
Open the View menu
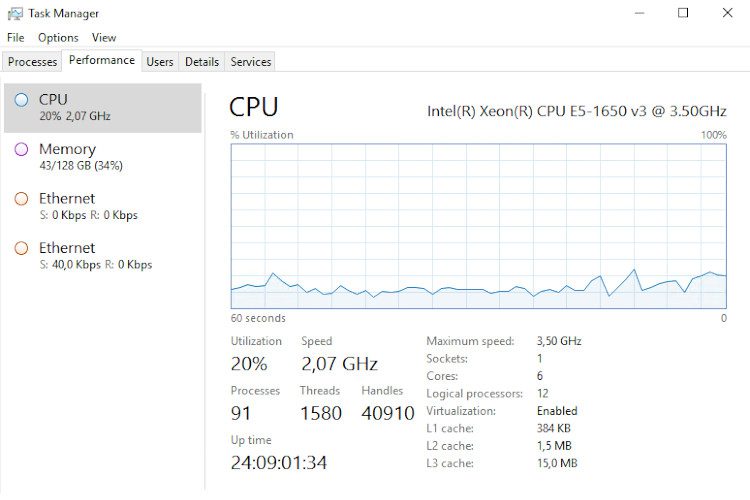pyautogui.click(x=104, y=38)
